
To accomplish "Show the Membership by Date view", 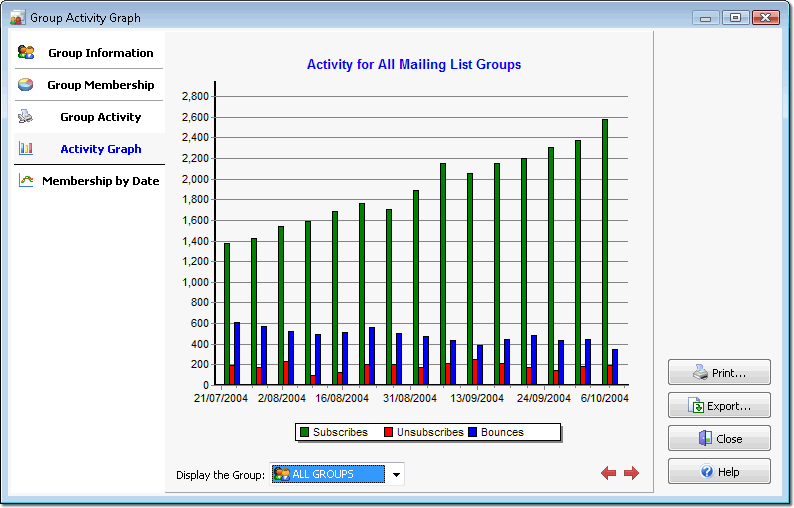I will 89,180.
